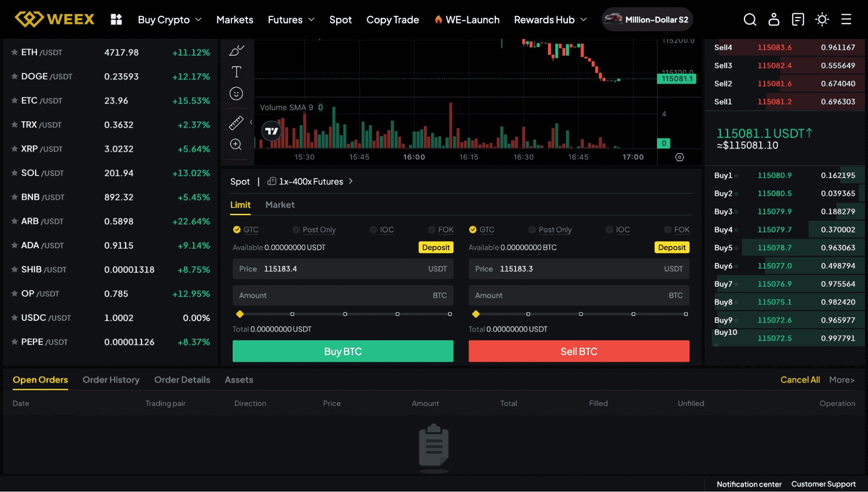Select the chart Text tool
868x492 pixels.
point(236,72)
